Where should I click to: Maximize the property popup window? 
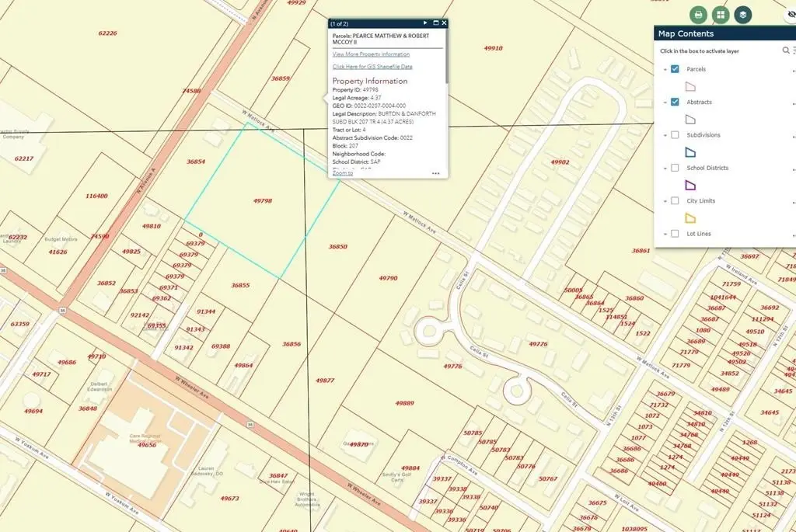pos(435,23)
